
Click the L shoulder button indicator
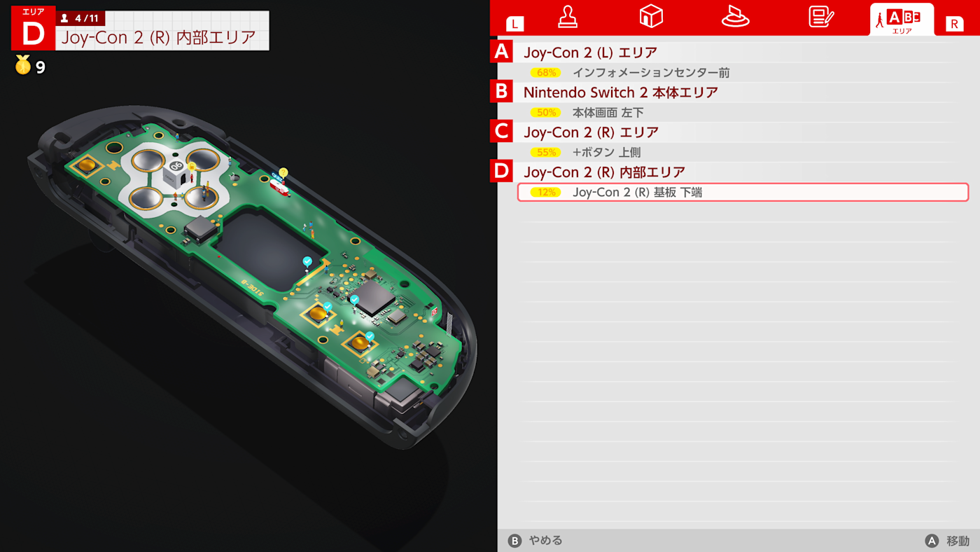point(514,24)
